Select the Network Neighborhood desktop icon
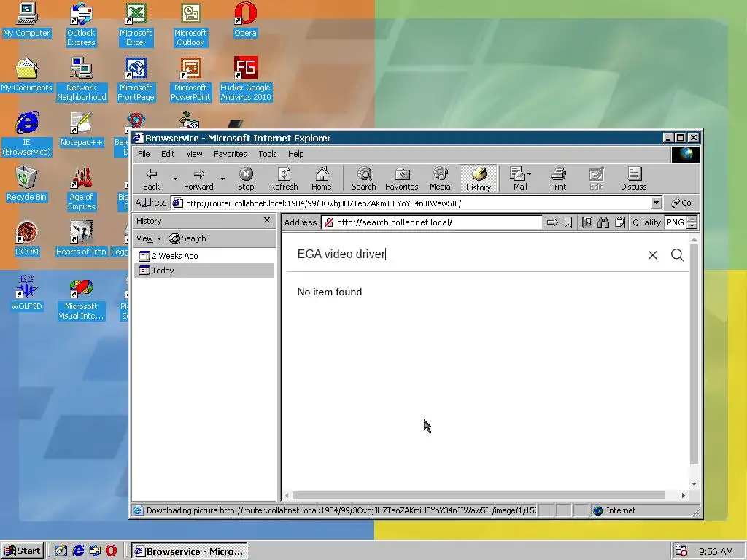This screenshot has height=560, width=747. [x=81, y=79]
